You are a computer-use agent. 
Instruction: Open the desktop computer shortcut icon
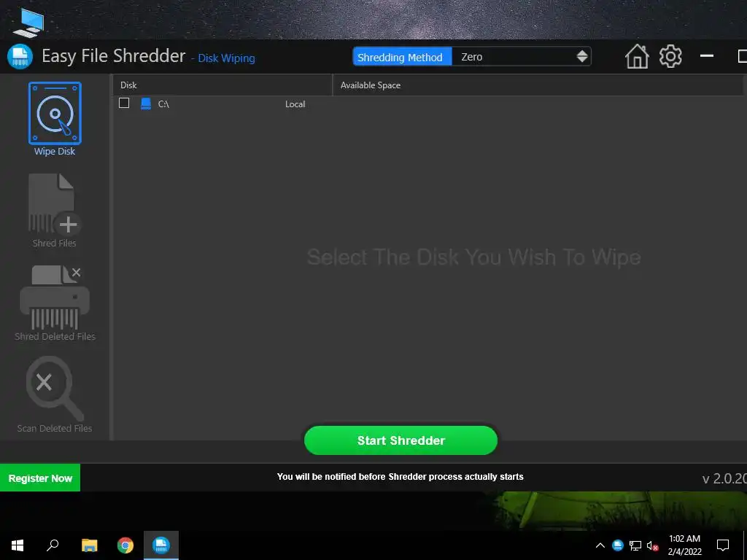[28, 23]
